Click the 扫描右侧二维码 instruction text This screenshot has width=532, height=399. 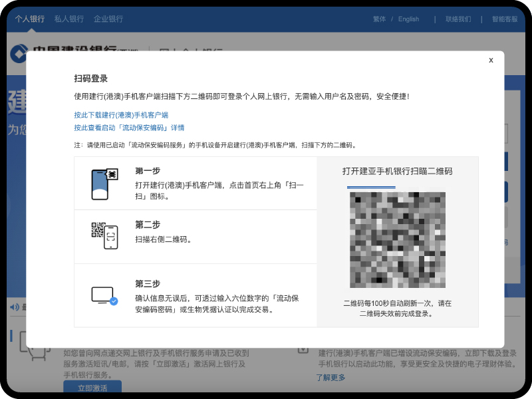164,239
